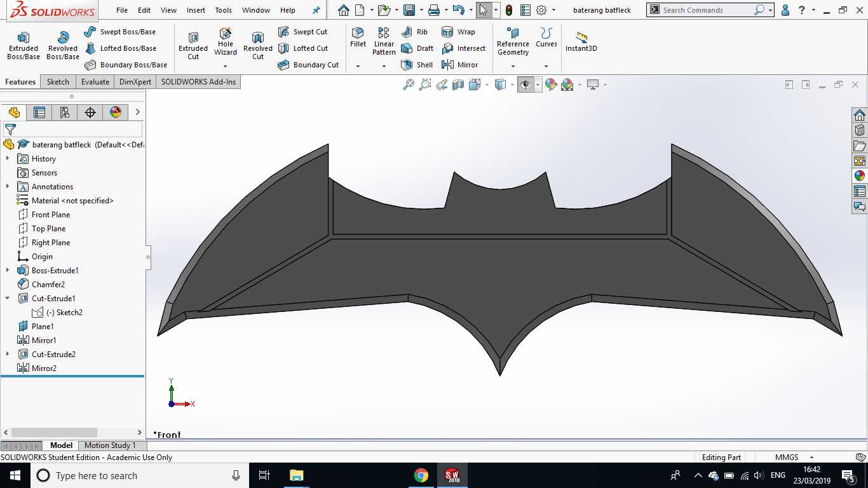Viewport: 868px width, 488px height.
Task: Use the Wrap feature tool
Action: pyautogui.click(x=458, y=32)
